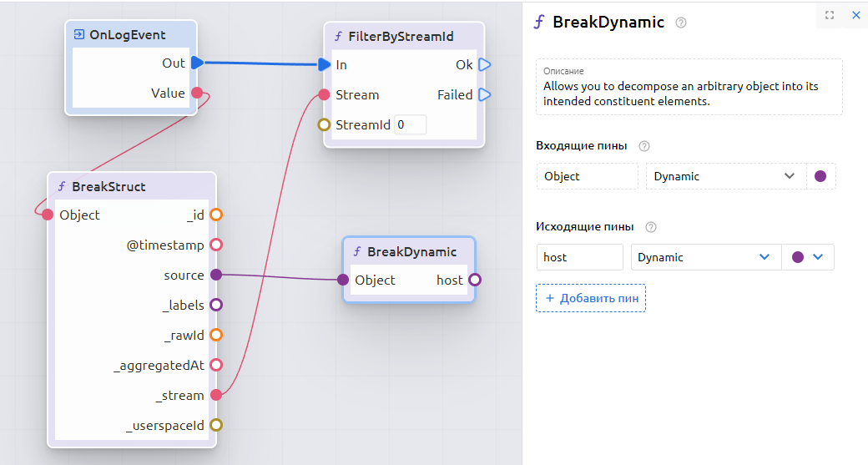Click the Out execution pin on OnLogEvent

pyautogui.click(x=197, y=63)
